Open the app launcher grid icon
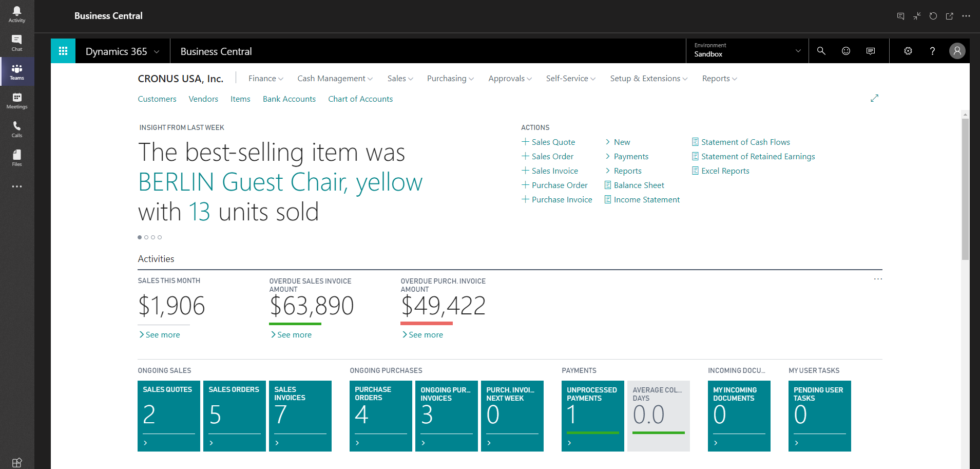980x469 pixels. click(x=63, y=50)
